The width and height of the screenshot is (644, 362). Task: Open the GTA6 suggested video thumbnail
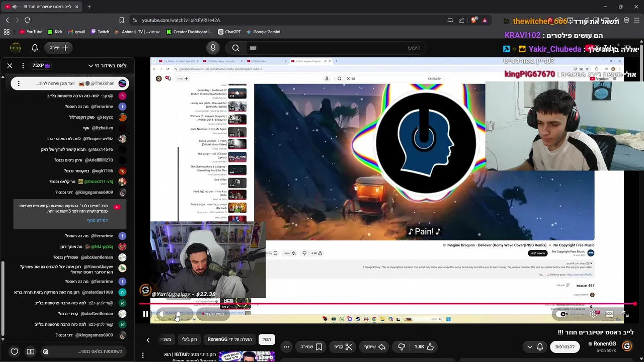[x=248, y=357]
